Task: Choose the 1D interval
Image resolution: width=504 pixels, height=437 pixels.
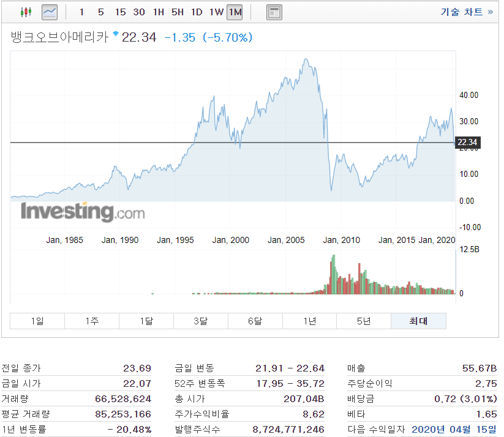Action: (x=197, y=12)
